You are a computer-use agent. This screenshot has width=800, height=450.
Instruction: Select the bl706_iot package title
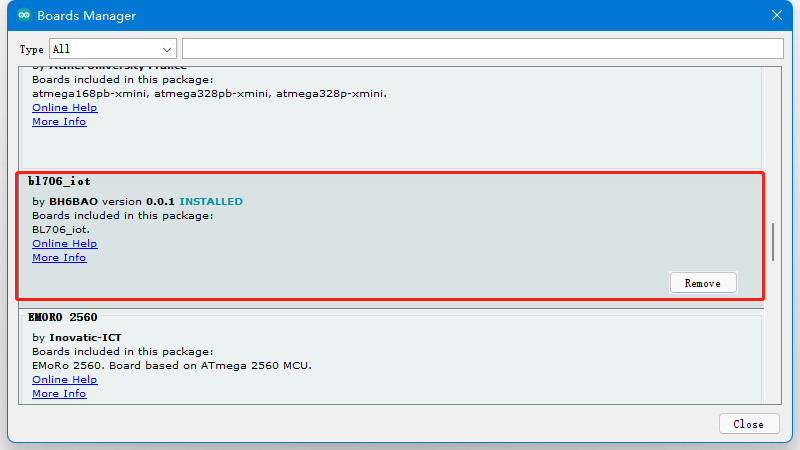click(59, 181)
